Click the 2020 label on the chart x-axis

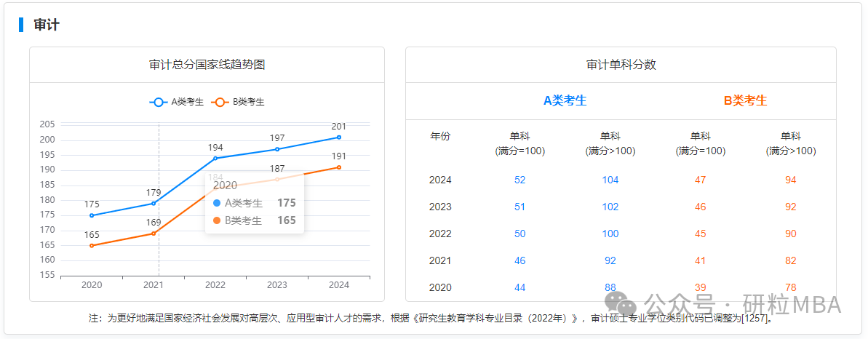92,285
